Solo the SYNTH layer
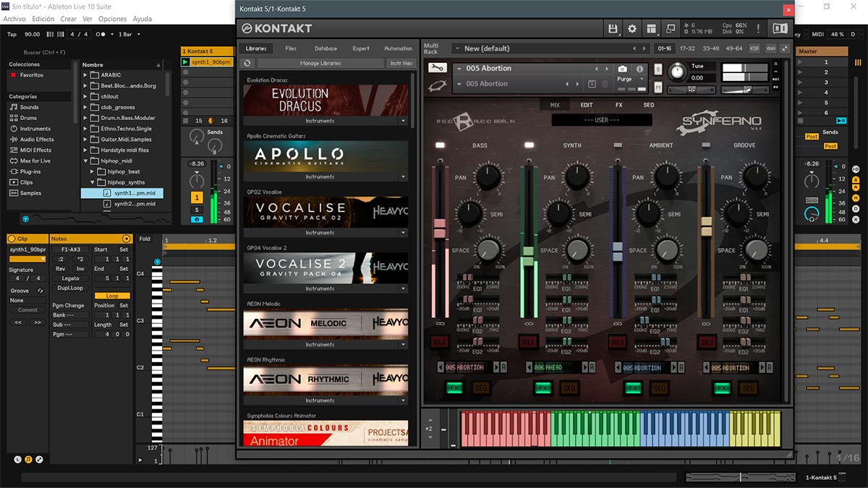This screenshot has width=868, height=488. coord(529,342)
